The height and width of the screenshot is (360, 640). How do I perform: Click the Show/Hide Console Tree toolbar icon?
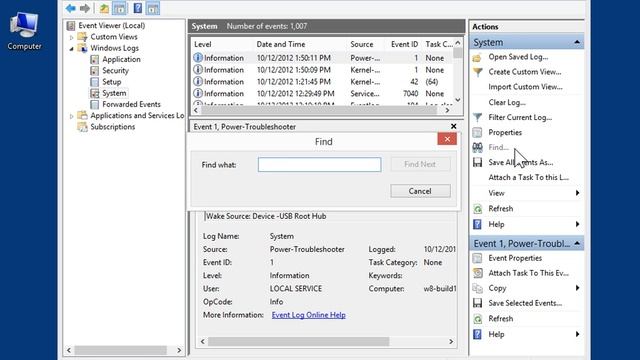pos(120,8)
